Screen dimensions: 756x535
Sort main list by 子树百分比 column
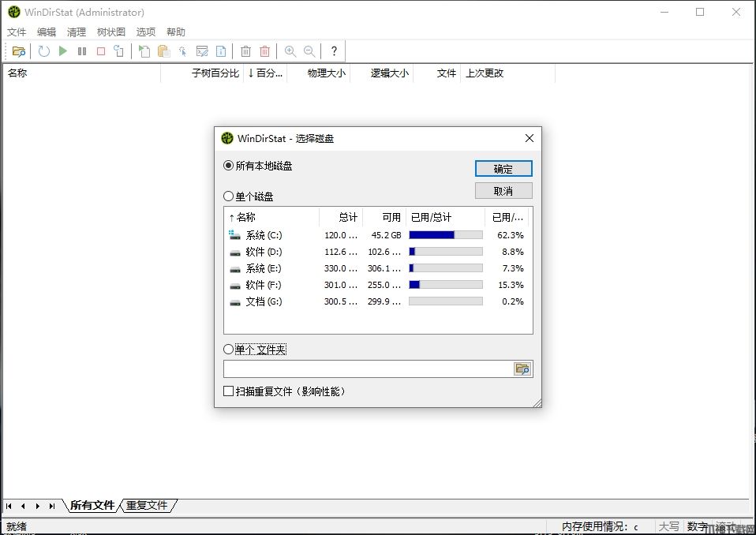pos(203,73)
